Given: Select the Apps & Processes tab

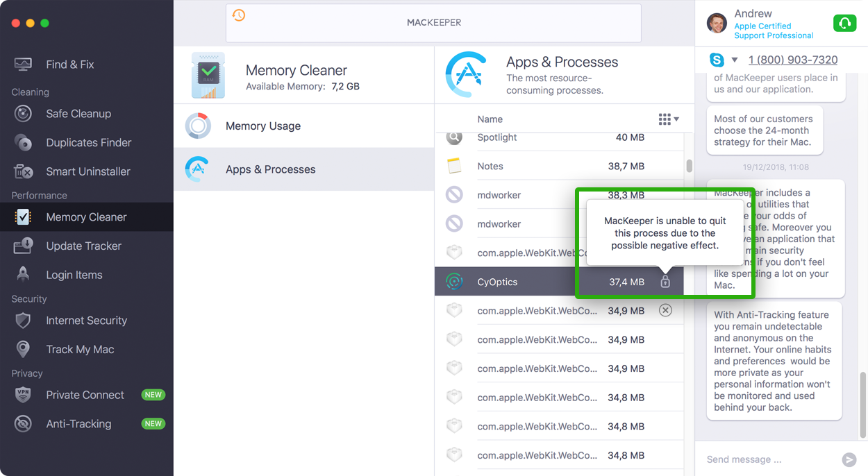Looking at the screenshot, I should 303,169.
